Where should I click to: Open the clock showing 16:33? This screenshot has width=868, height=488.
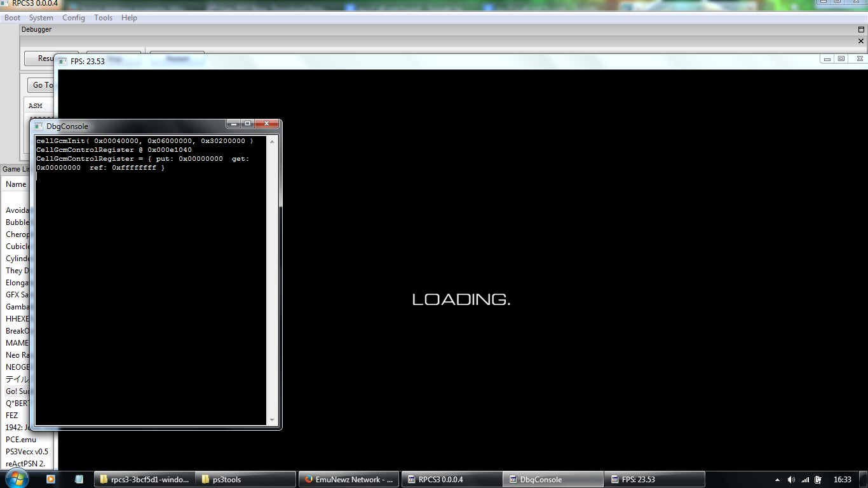[843, 480]
